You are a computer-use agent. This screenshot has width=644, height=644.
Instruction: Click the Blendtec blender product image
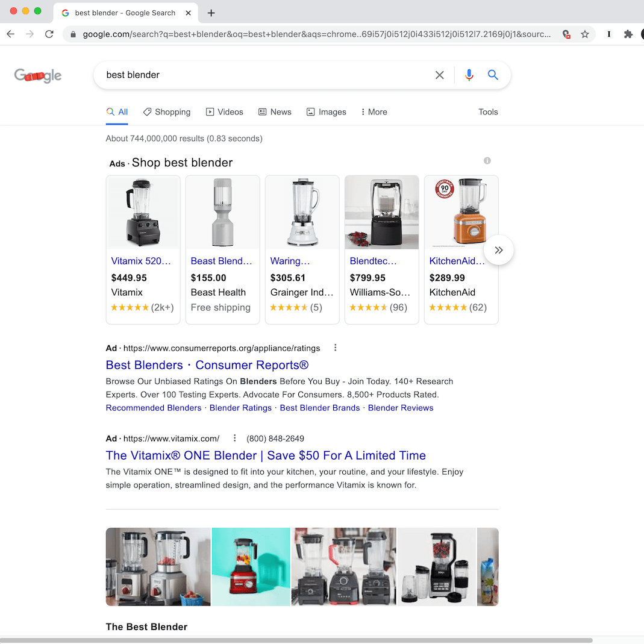381,213
